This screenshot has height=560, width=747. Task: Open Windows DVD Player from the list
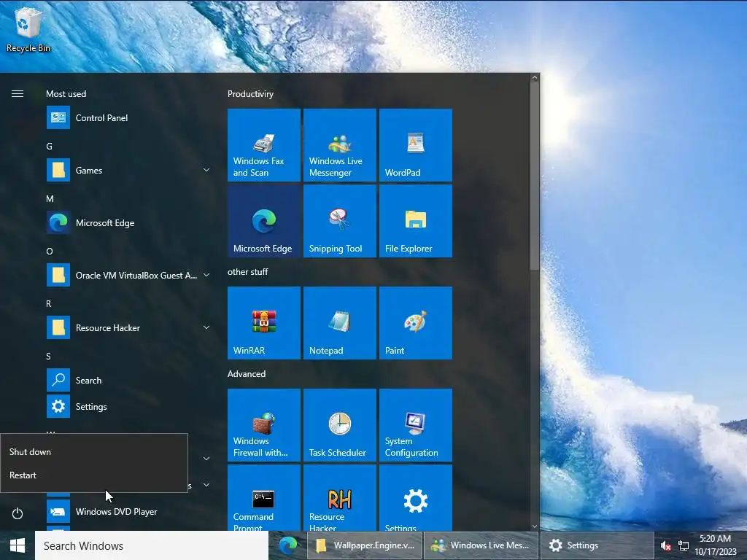128,511
